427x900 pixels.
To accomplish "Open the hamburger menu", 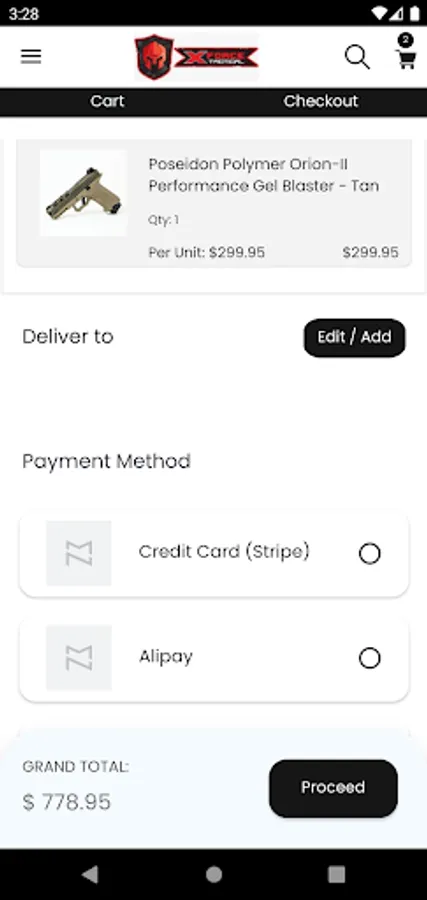I will (x=31, y=56).
